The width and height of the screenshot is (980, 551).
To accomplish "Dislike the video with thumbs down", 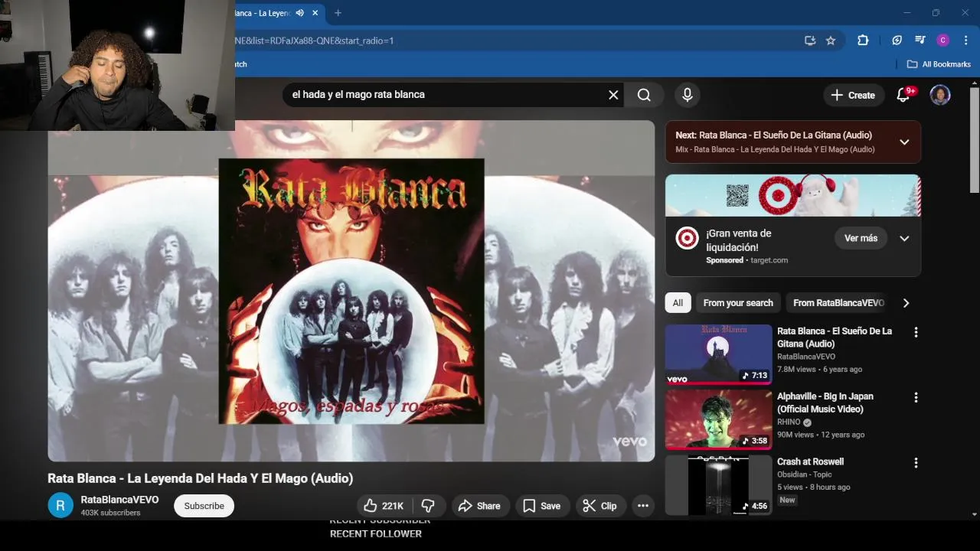I will point(429,506).
